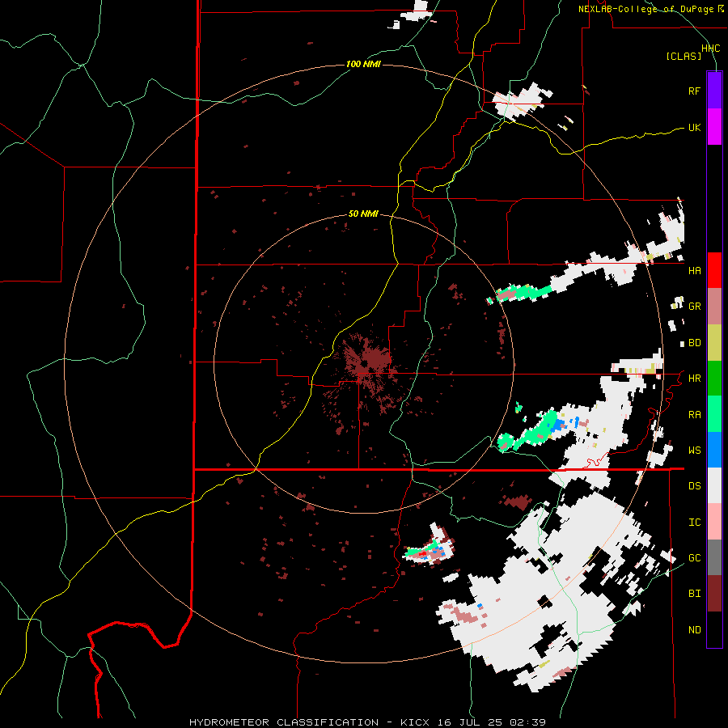Image resolution: width=728 pixels, height=728 pixels.
Task: Click the magenta UK legend swatch
Action: pos(714,126)
